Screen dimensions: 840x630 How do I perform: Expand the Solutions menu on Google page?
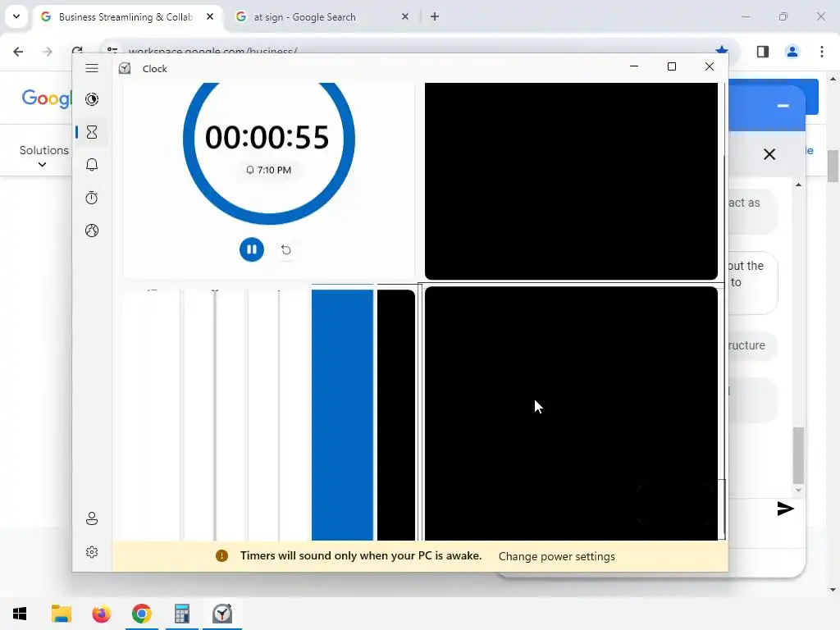coord(44,156)
